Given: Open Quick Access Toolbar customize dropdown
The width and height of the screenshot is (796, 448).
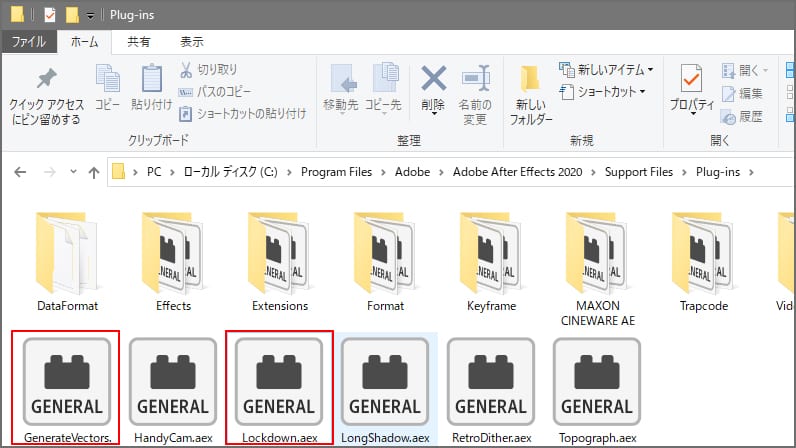Looking at the screenshot, I should [90, 16].
